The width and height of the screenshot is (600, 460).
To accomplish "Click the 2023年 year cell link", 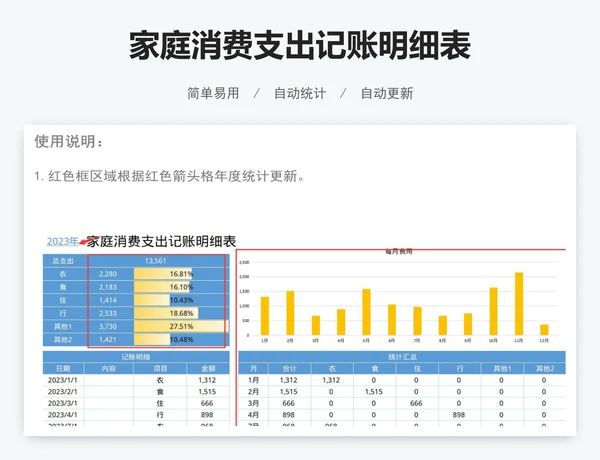I will 62,241.
